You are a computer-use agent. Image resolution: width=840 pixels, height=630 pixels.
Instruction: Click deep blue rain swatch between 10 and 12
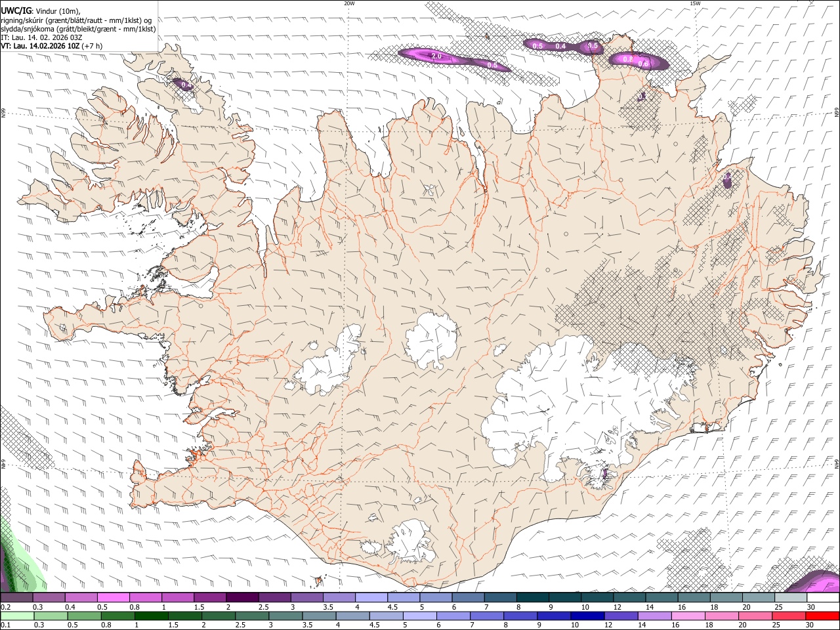pyautogui.click(x=587, y=616)
